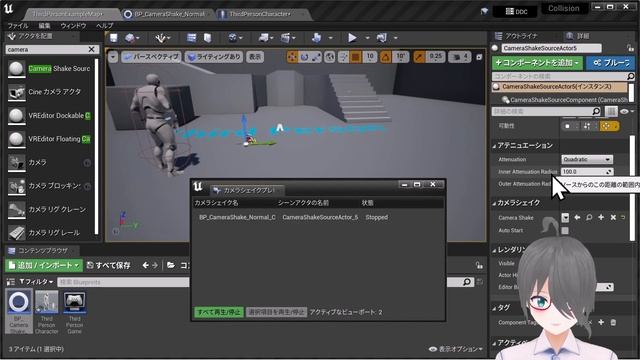Toggle world/local coordinate system globe

pyautogui.click(x=329, y=57)
